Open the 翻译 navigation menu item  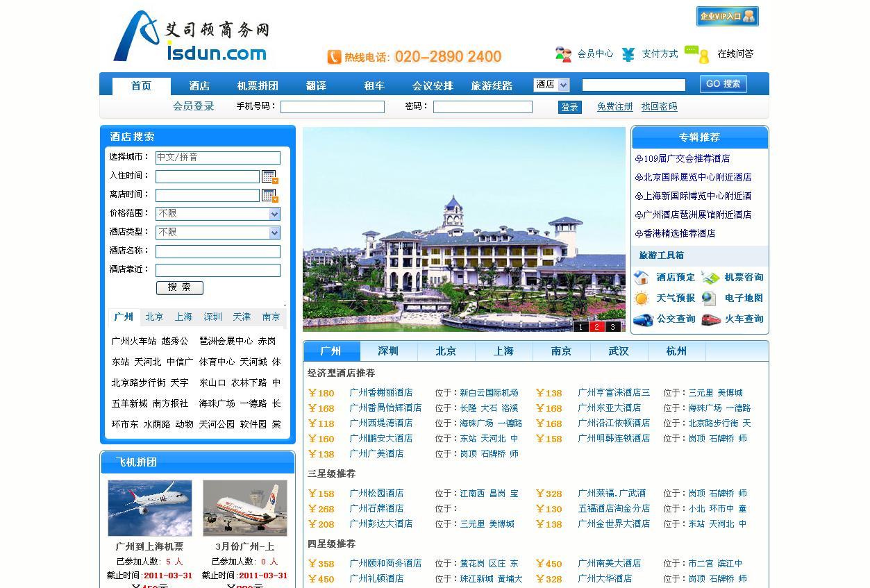tap(315, 84)
